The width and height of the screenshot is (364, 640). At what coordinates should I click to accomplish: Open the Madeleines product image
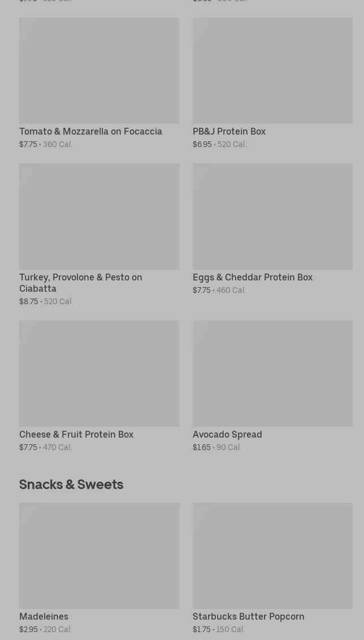[x=99, y=556]
